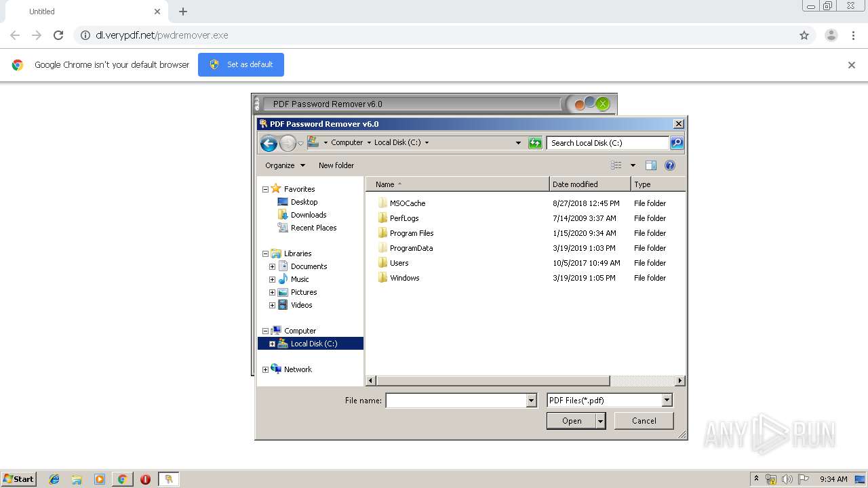Launch Internet Explorer from taskbar
Screen dimensions: 868x488
pyautogui.click(x=54, y=479)
